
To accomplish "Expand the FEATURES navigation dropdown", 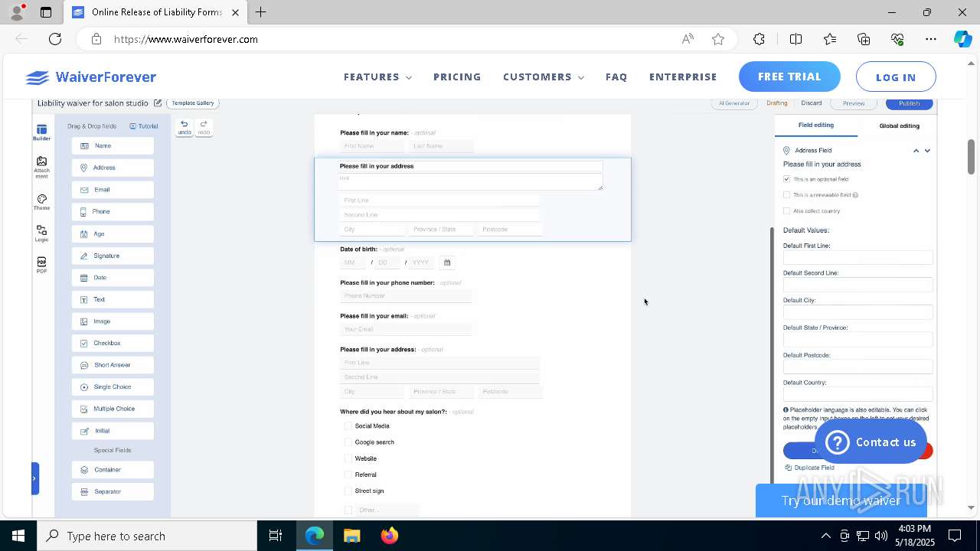I will click(377, 77).
